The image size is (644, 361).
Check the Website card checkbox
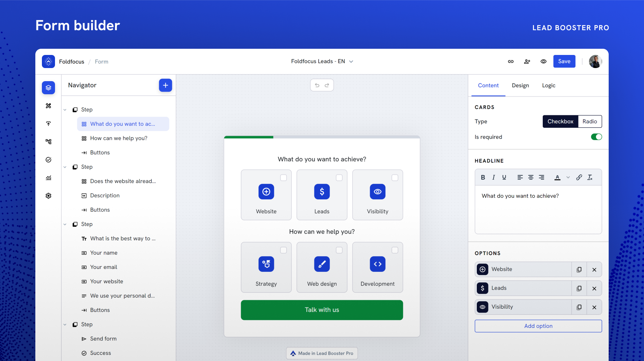pos(283,178)
